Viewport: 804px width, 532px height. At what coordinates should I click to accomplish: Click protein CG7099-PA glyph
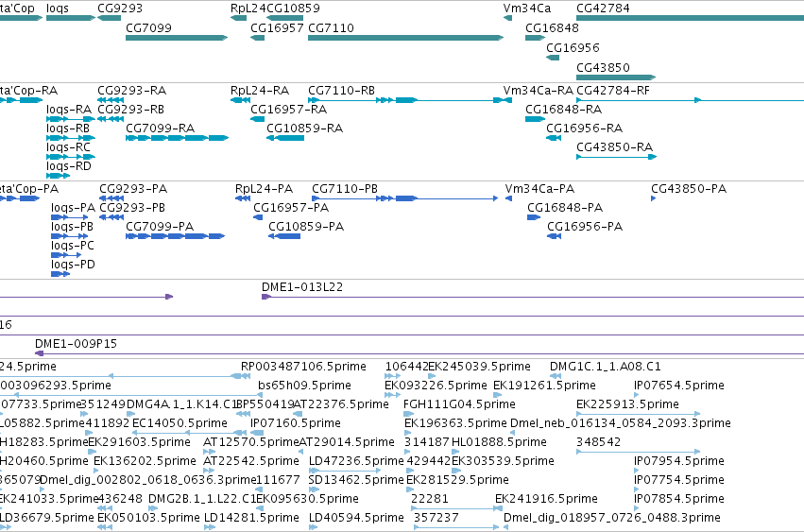pyautogui.click(x=176, y=236)
